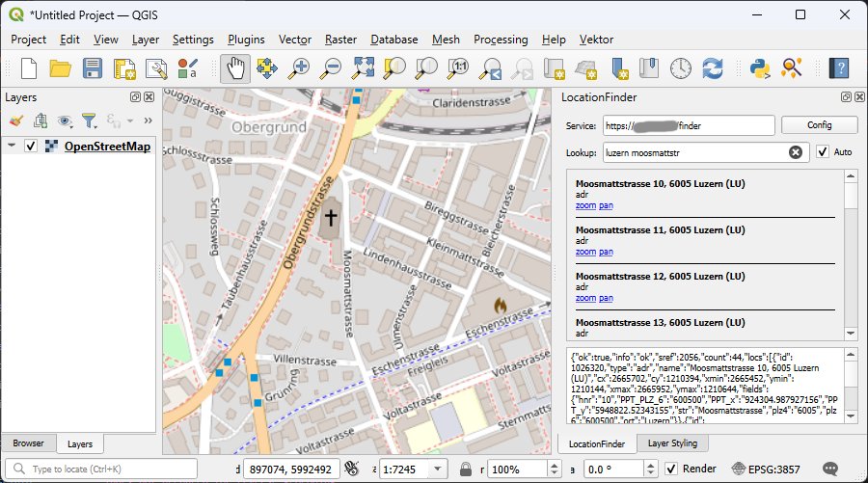
Task: Click the Type to locate search box
Action: coord(101,470)
